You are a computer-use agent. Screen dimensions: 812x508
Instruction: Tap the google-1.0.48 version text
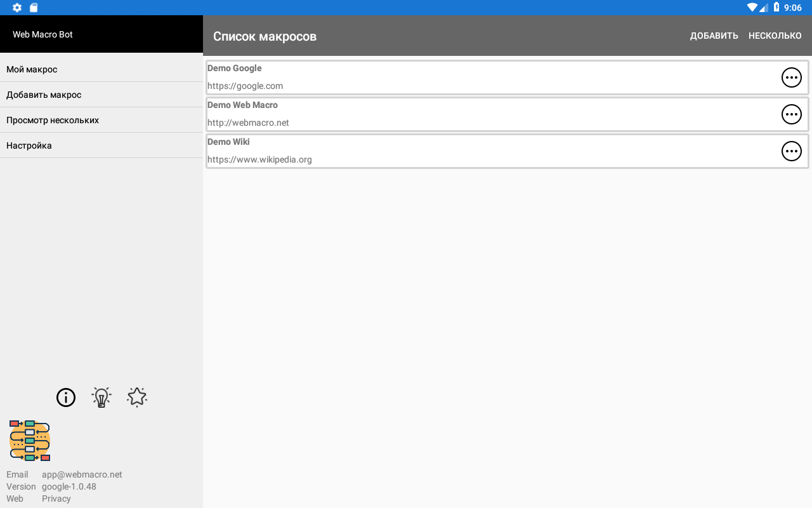coord(69,486)
